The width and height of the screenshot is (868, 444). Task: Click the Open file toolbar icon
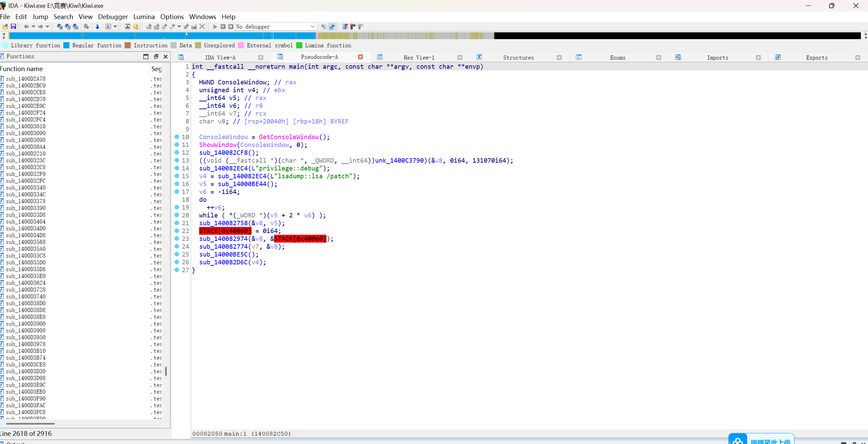click(x=5, y=27)
